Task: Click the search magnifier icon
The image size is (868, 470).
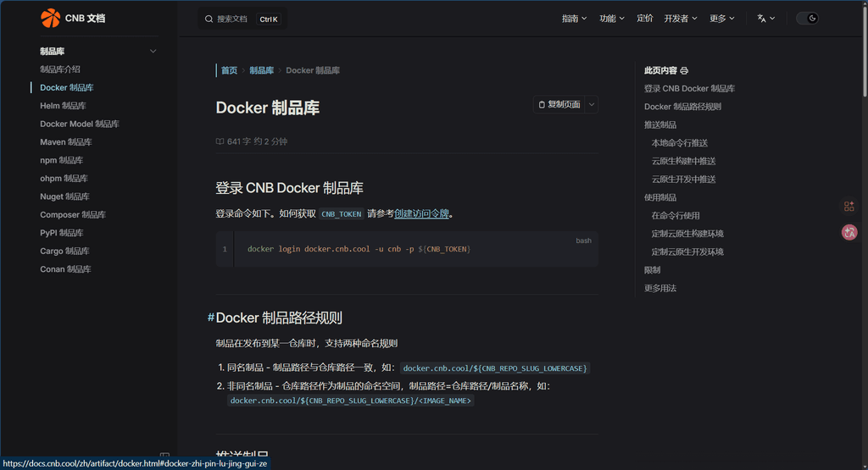Action: pos(209,19)
